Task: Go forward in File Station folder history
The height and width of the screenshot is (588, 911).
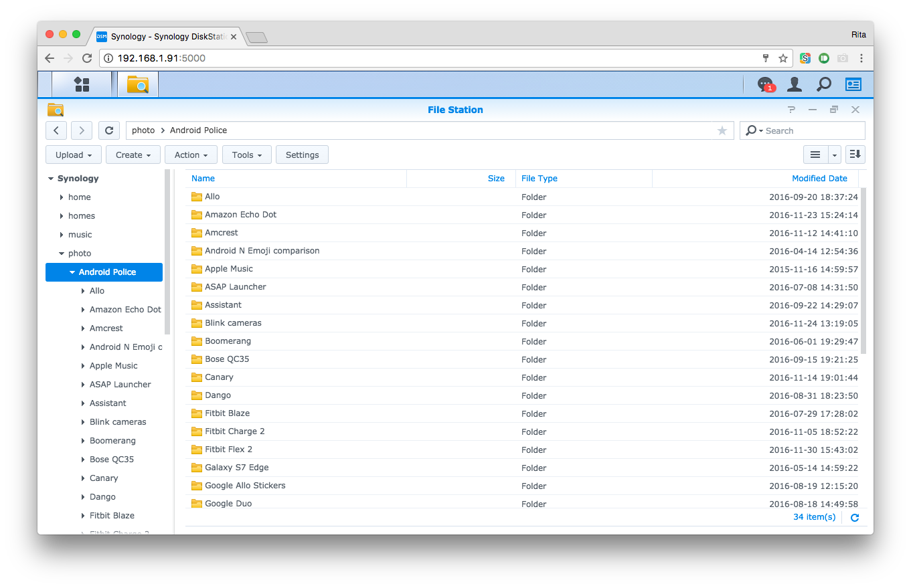Action: point(82,130)
